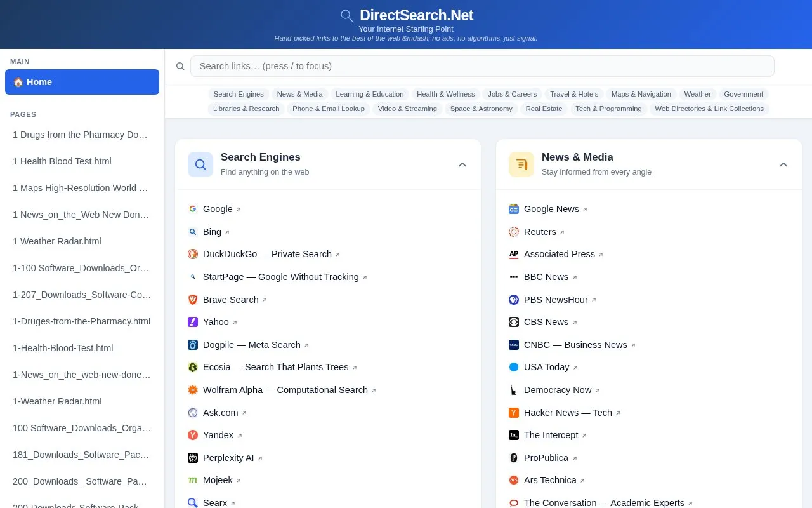Click the PBS NewsHour icon

click(x=514, y=300)
